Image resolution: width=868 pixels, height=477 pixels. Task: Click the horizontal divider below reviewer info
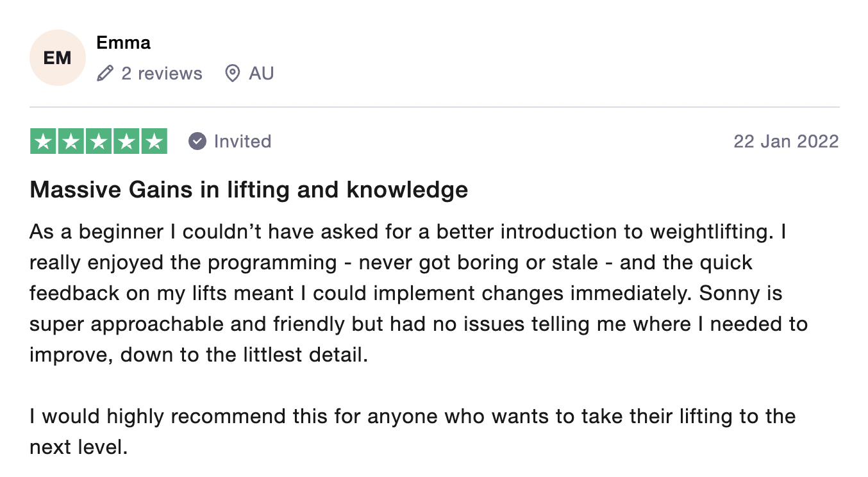coord(435,107)
